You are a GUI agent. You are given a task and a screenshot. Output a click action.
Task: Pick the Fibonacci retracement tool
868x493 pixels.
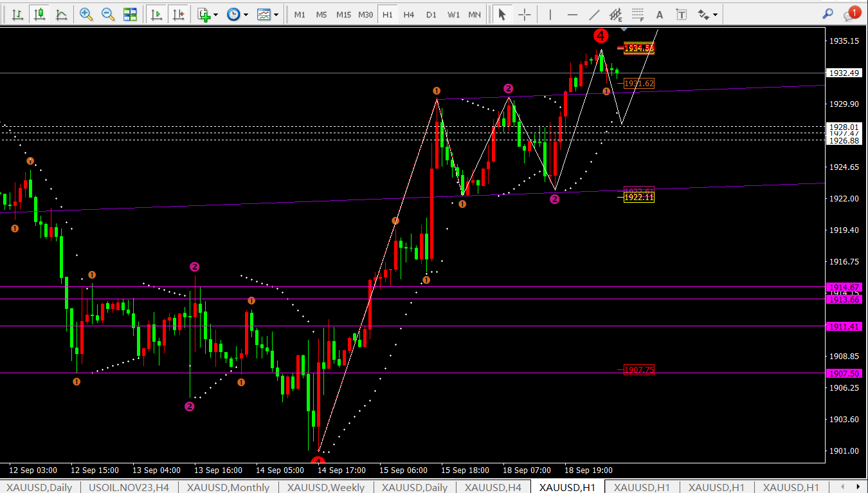(637, 14)
